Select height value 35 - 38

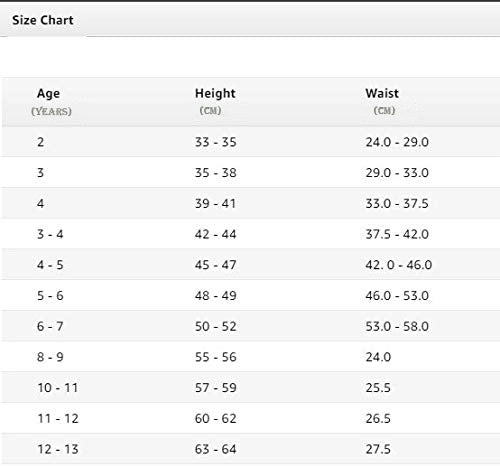point(216,173)
